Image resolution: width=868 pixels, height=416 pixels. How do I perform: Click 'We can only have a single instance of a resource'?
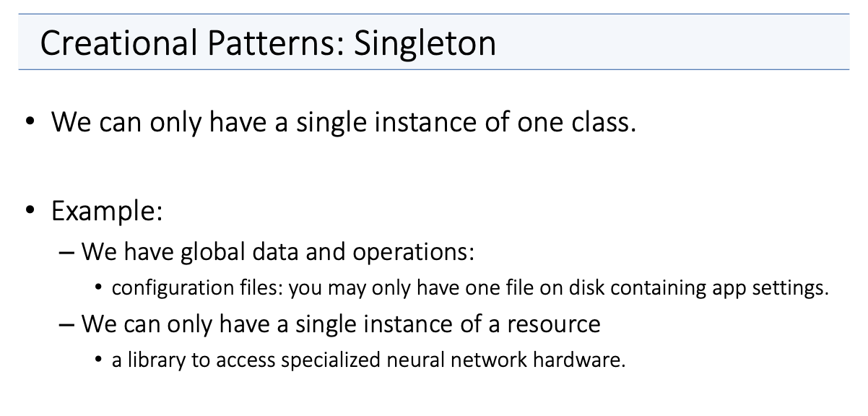click(x=341, y=324)
